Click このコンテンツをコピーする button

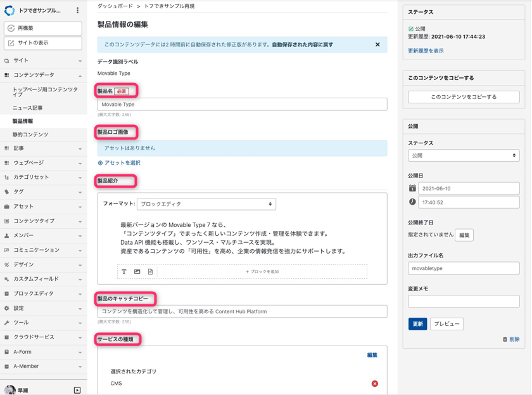464,97
